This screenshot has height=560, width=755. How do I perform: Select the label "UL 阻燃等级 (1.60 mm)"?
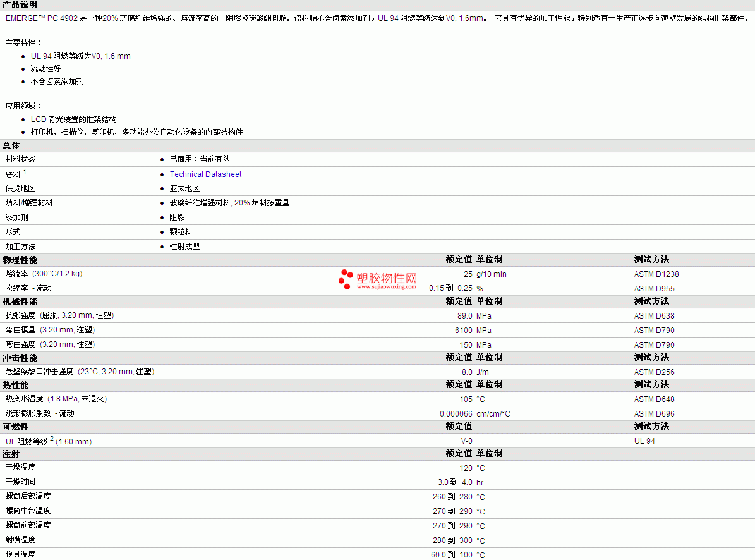(49, 441)
